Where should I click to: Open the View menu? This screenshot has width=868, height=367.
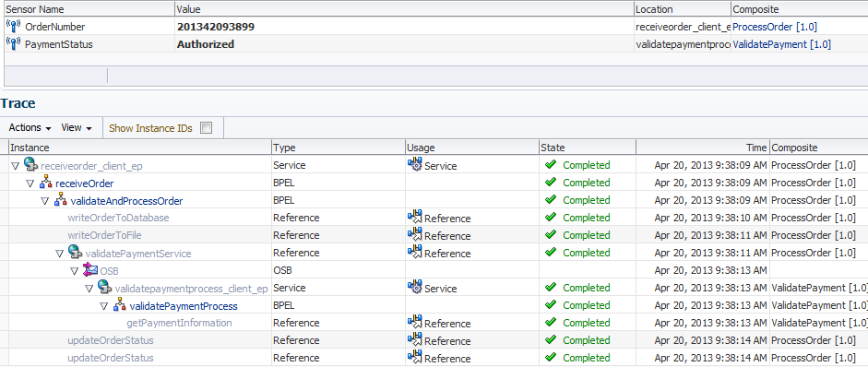tap(77, 128)
